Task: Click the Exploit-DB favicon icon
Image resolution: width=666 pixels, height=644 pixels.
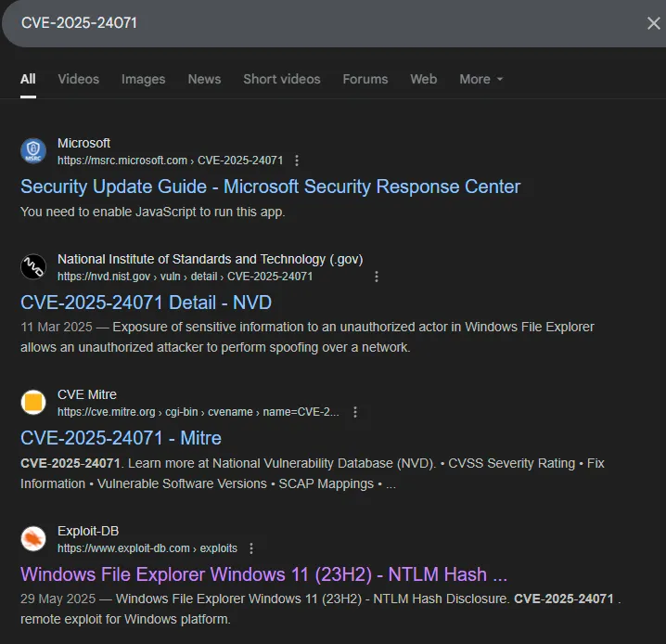Action: (x=33, y=539)
